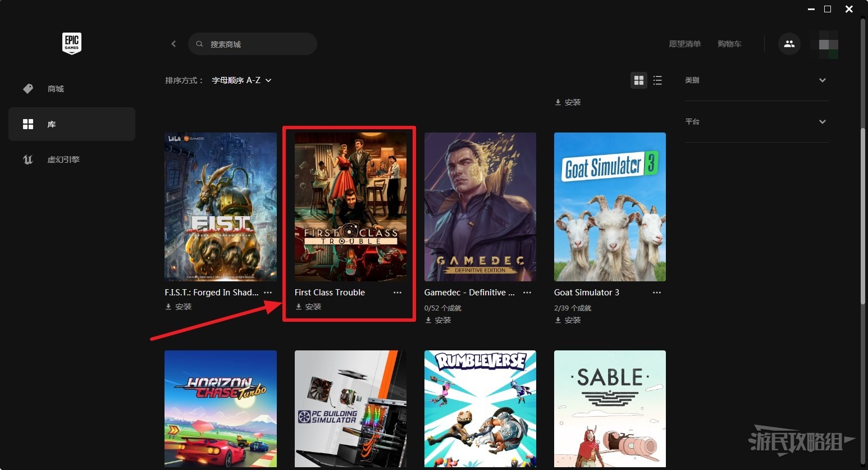Switch to list view
This screenshot has height=470, width=868.
[x=657, y=80]
